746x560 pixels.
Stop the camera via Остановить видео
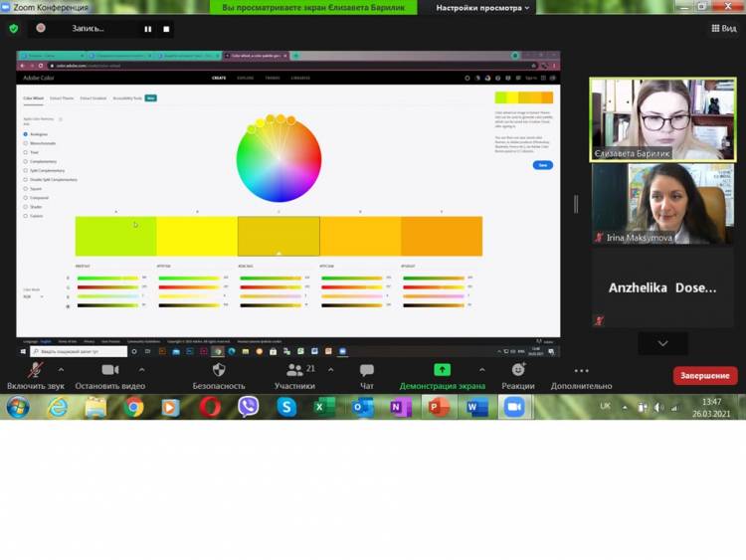(x=109, y=371)
